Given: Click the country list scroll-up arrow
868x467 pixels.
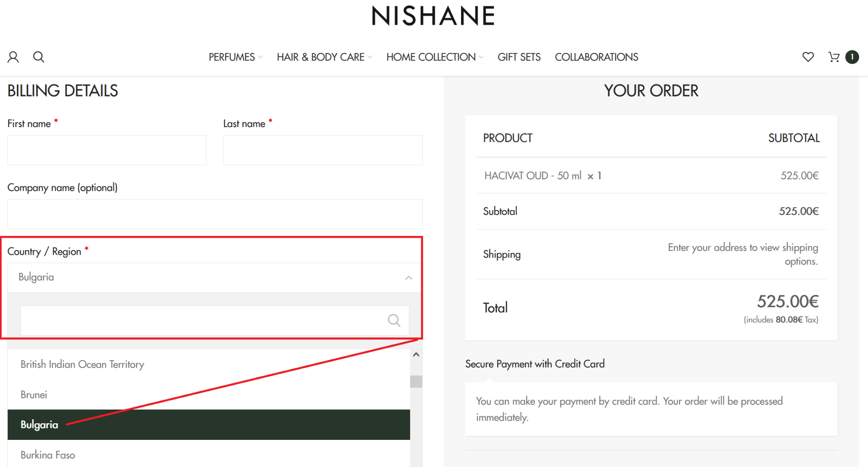Looking at the screenshot, I should point(416,355).
